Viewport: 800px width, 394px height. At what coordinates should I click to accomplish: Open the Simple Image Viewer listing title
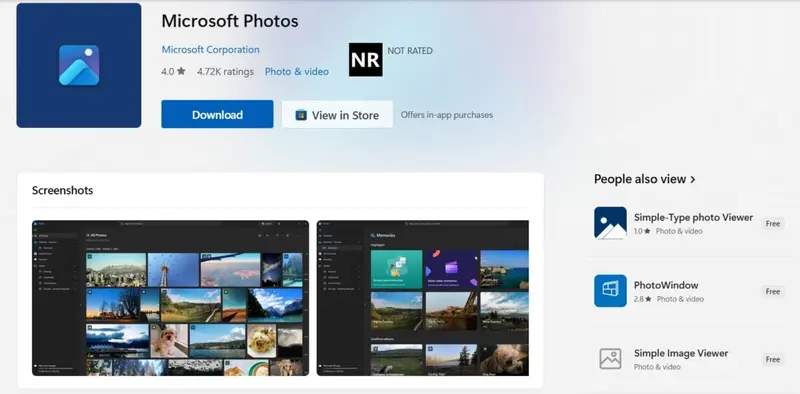pyautogui.click(x=681, y=353)
